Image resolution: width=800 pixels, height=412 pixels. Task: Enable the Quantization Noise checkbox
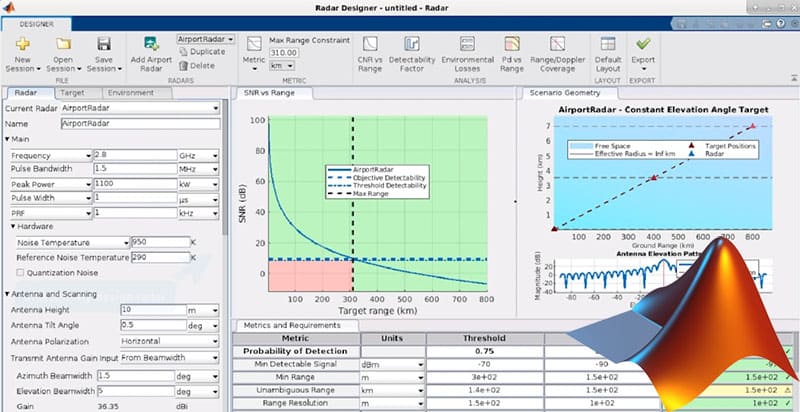[20, 273]
